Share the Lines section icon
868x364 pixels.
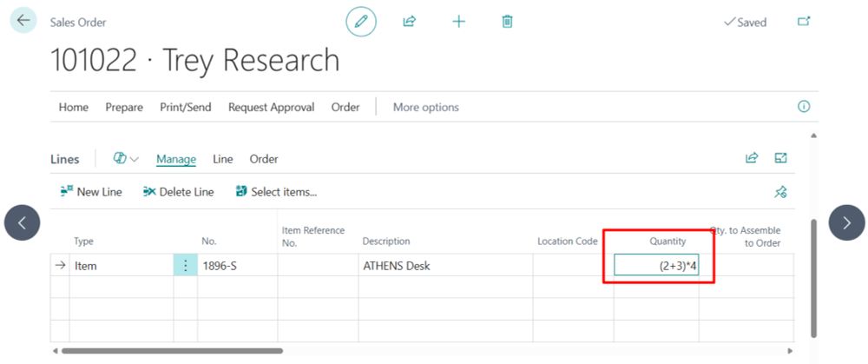[x=751, y=158]
